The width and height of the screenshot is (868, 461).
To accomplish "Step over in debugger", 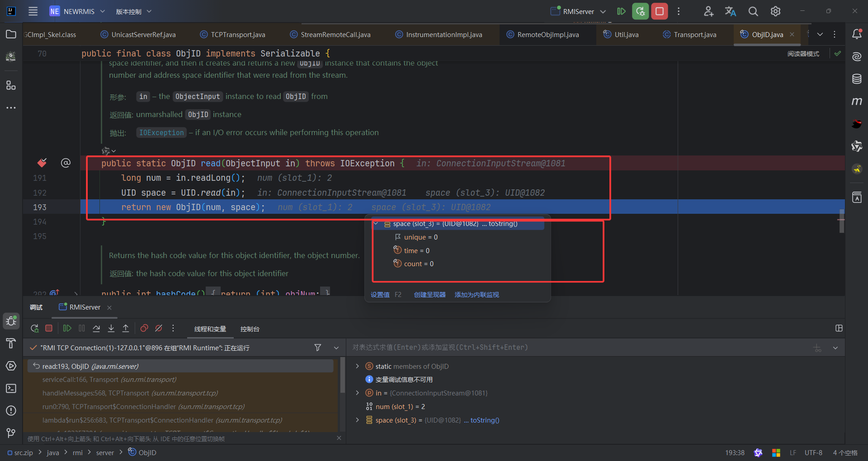I will coord(96,328).
